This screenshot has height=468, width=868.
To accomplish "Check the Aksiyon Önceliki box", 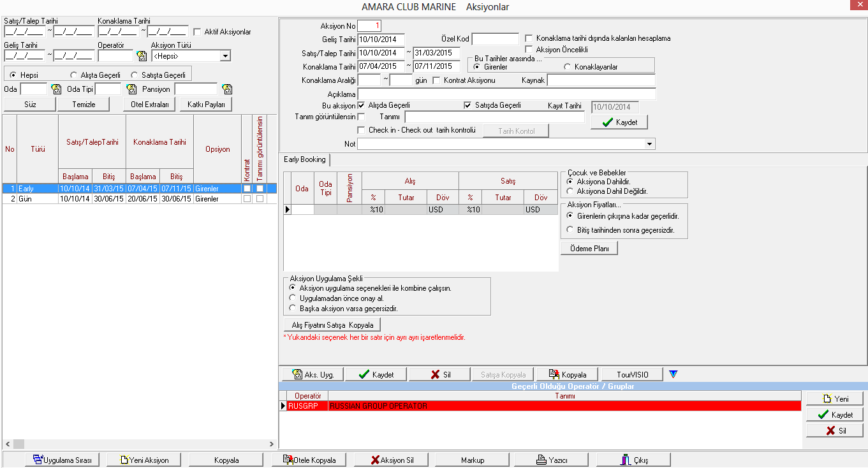I will click(529, 49).
